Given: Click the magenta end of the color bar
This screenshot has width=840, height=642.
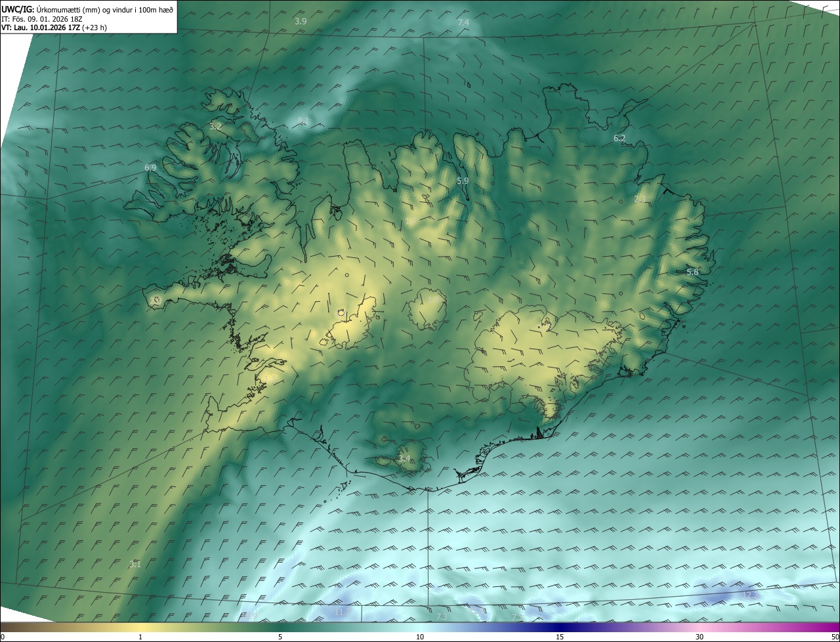Looking at the screenshot, I should (x=828, y=627).
